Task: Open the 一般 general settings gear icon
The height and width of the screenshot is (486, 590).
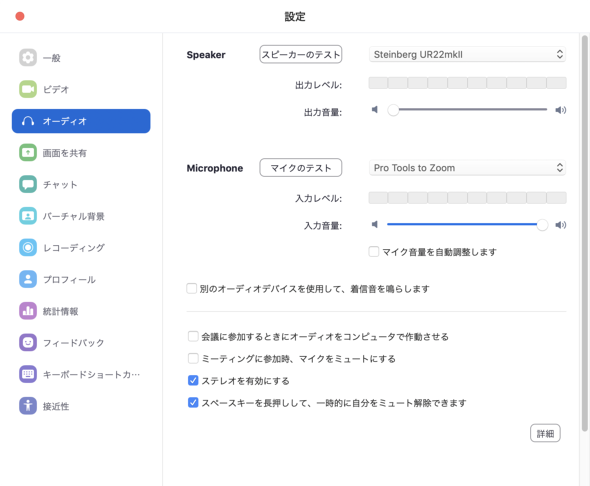Action: (28, 58)
